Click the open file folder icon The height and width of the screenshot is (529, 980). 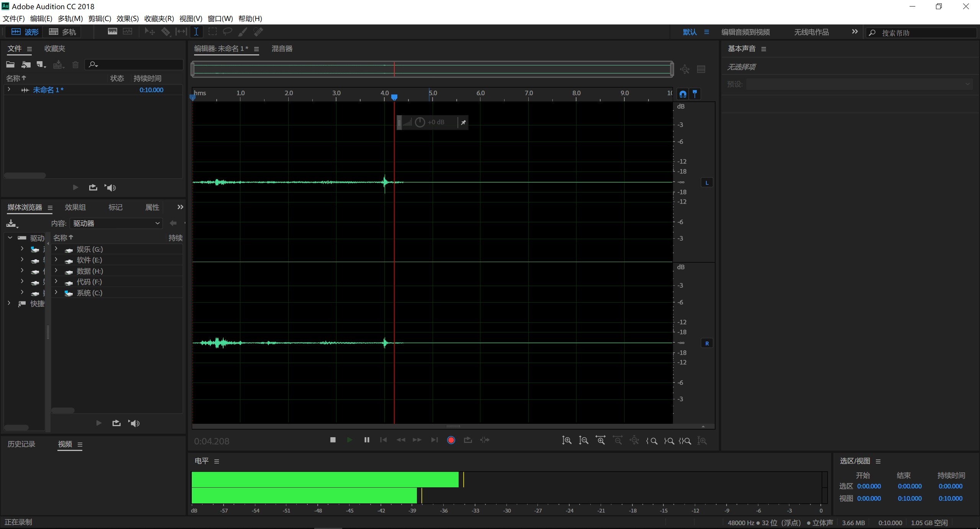pyautogui.click(x=10, y=64)
